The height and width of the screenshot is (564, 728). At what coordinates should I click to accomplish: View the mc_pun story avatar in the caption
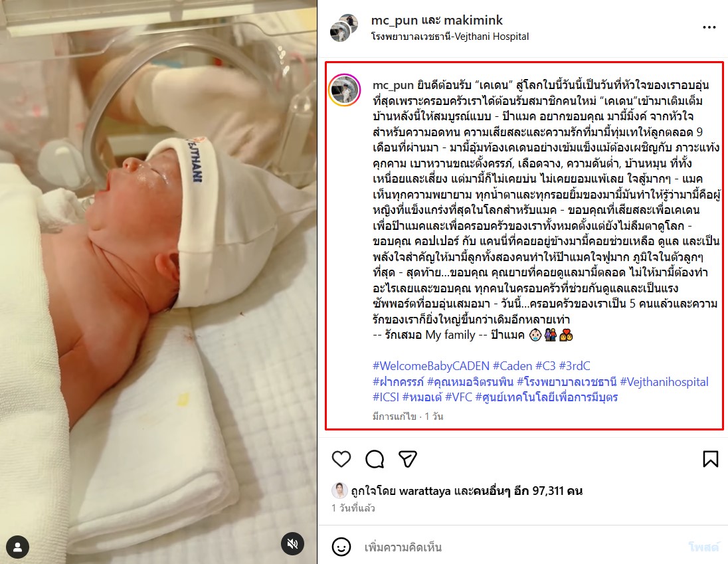tap(345, 90)
